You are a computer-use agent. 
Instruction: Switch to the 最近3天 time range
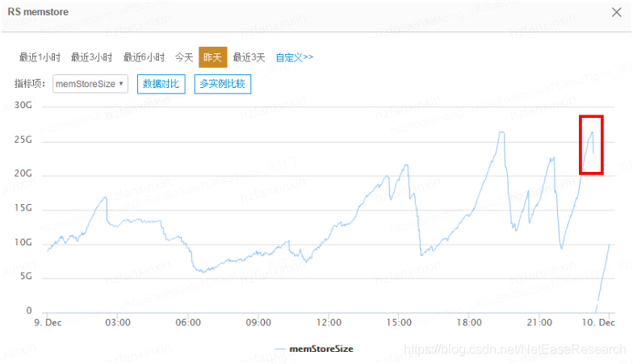point(249,57)
